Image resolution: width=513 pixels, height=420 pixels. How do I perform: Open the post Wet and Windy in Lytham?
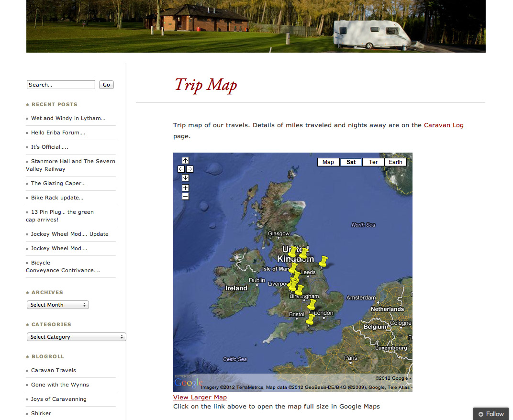point(68,118)
